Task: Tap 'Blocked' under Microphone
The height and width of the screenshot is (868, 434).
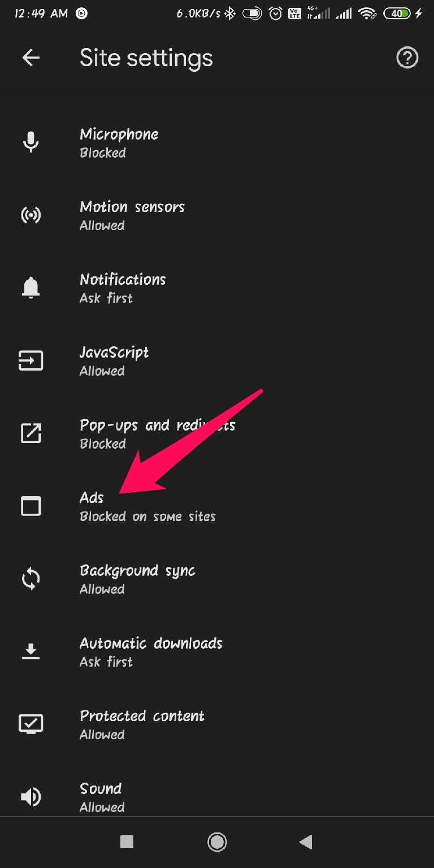Action: [x=103, y=153]
